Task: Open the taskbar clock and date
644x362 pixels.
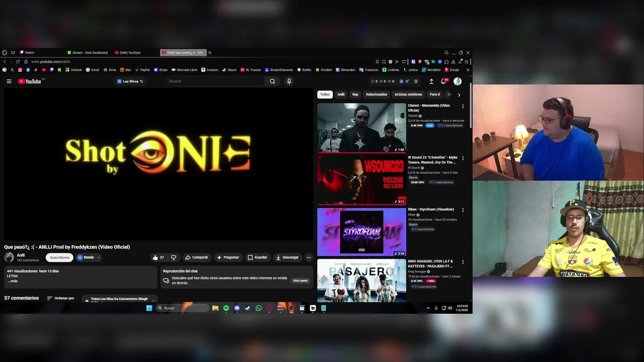Action: pos(462,308)
